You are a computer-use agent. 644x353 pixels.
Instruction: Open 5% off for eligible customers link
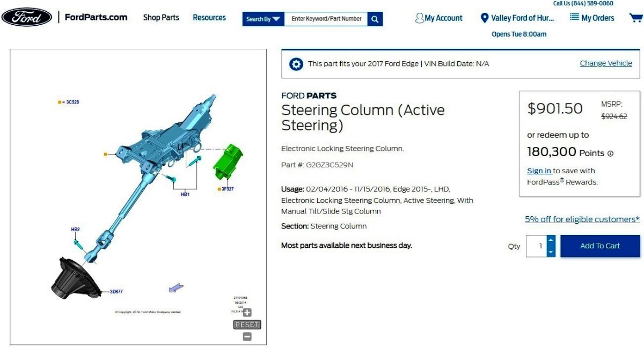(x=582, y=219)
